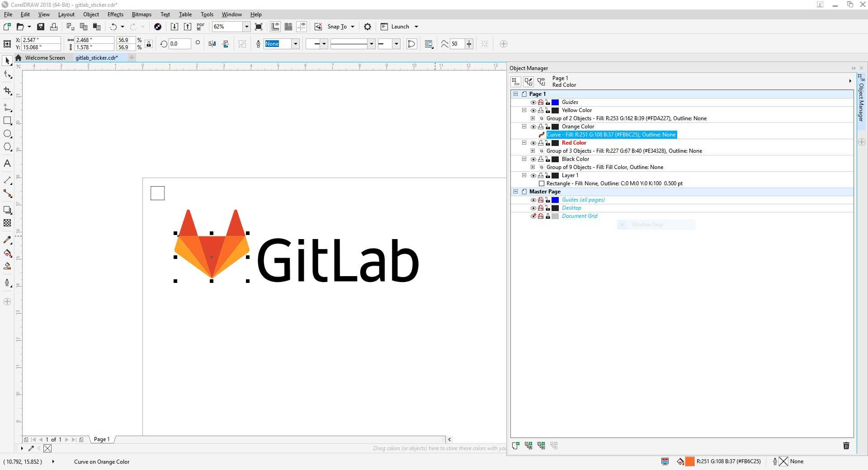Save the document with the floppy icon
This screenshot has width=868, height=470.
41,27
